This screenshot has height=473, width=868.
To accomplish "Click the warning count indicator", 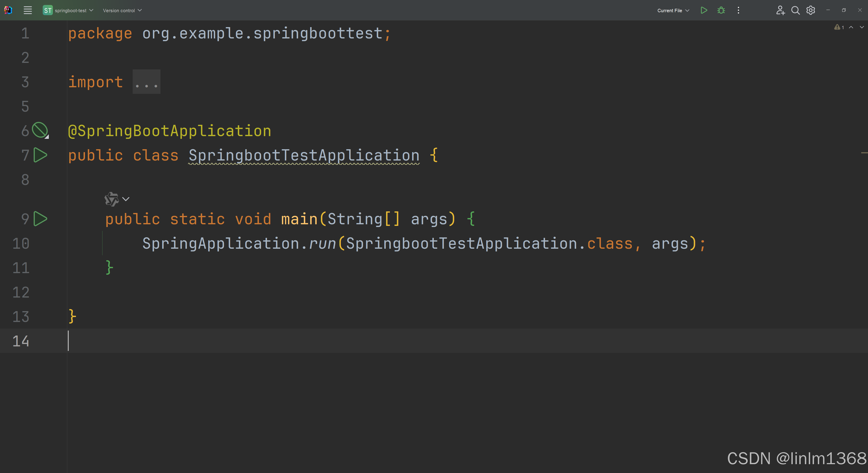I will pos(839,27).
